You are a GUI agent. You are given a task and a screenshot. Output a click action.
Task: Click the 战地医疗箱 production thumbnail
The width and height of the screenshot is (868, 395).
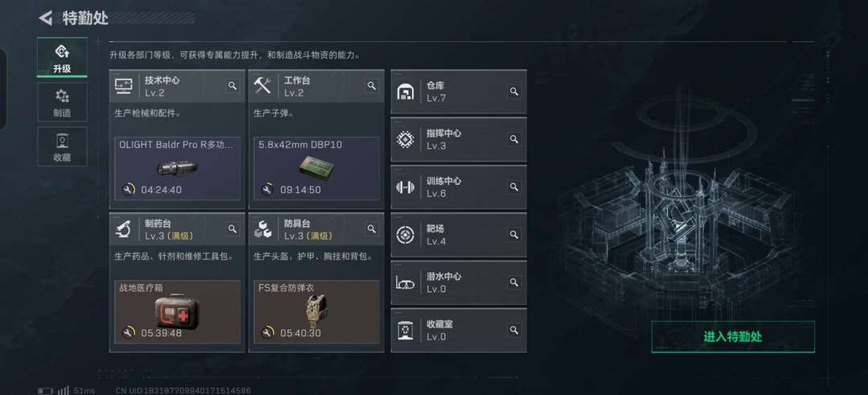click(x=177, y=311)
